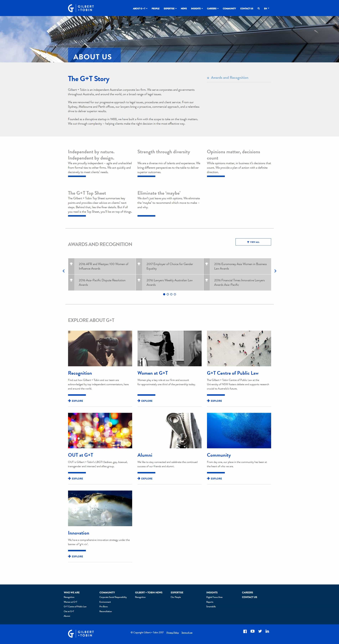
Task: Click trophy icon beside Lawyers Weekly award
Action: coord(139,280)
